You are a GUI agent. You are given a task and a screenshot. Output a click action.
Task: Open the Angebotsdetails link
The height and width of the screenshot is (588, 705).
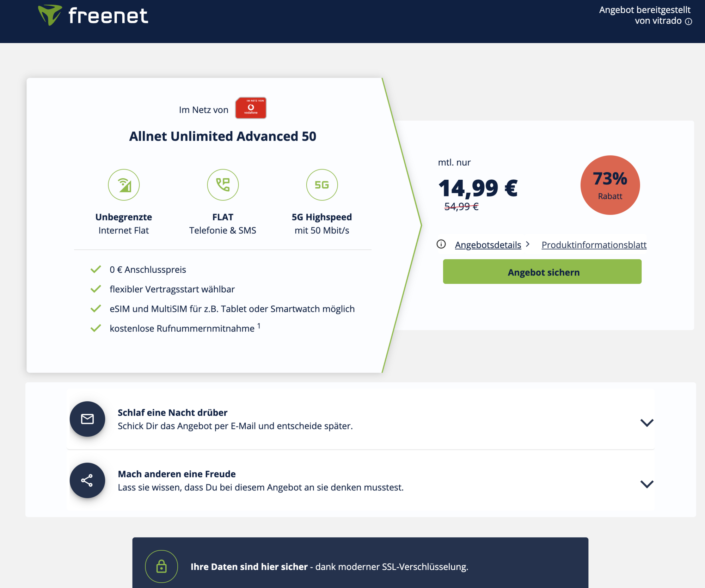[x=488, y=245]
